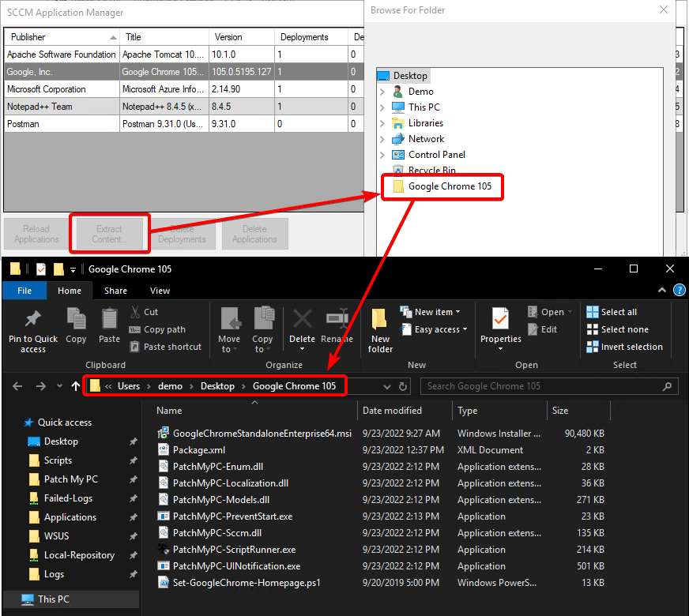Click the search magnifier icon
689x616 pixels.
(x=667, y=386)
